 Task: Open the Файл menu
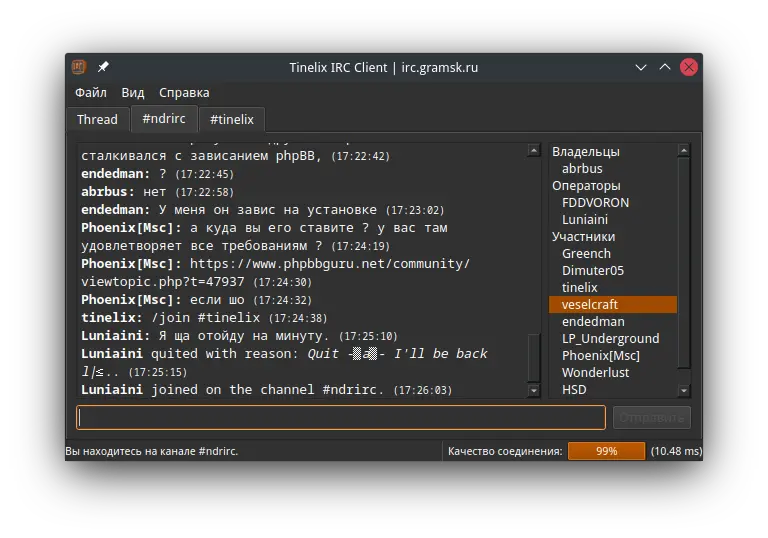click(91, 93)
